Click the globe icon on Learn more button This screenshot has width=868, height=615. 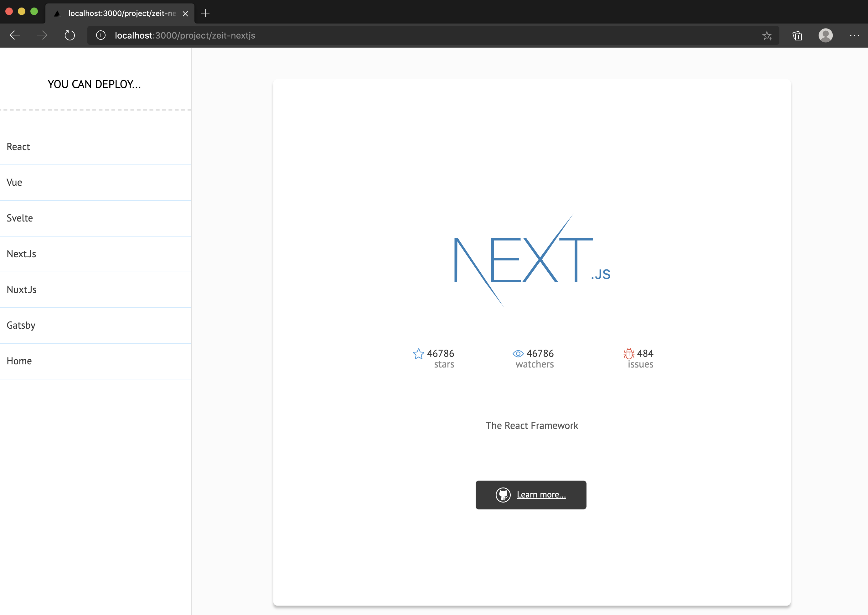tap(503, 494)
